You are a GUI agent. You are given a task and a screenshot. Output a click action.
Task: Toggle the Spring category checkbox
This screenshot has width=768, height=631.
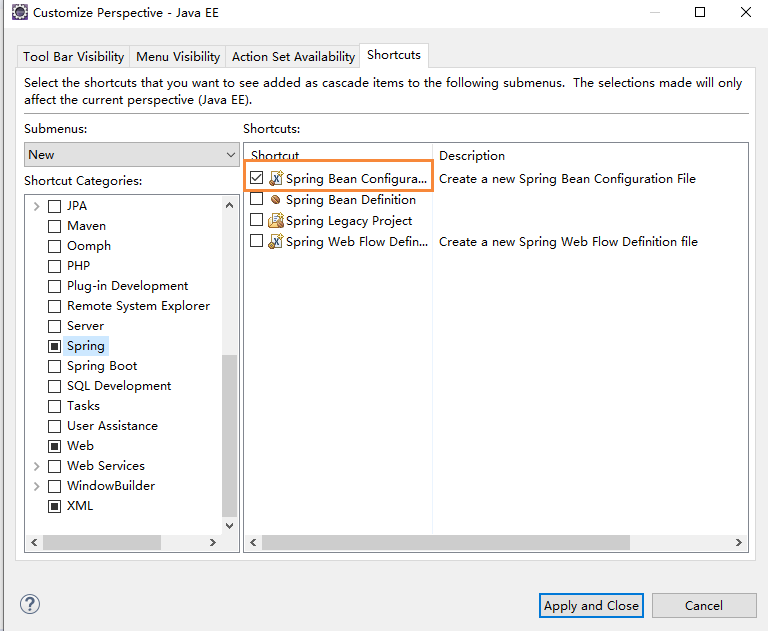[x=54, y=346]
